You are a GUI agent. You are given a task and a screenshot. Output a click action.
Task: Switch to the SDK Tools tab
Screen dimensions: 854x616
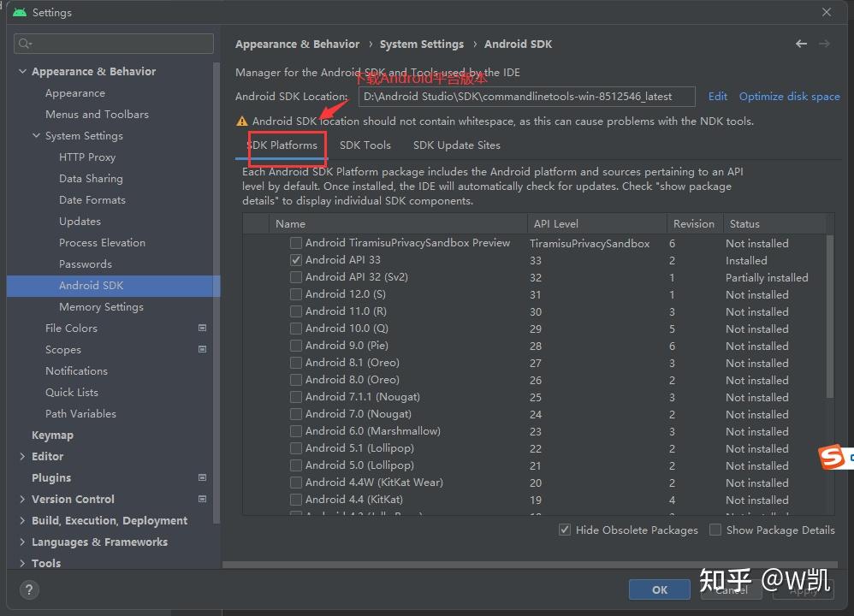coord(365,145)
